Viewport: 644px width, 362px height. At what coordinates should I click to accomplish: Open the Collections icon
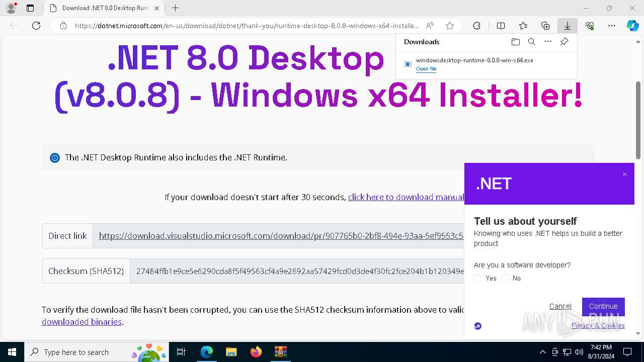pos(545,26)
